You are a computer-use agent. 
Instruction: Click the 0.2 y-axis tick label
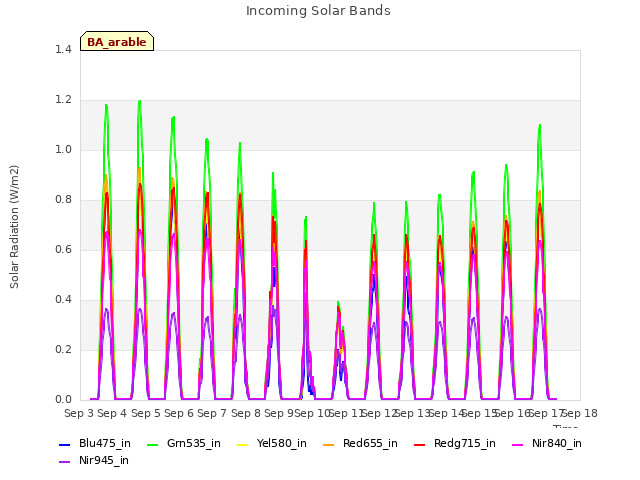click(x=63, y=349)
